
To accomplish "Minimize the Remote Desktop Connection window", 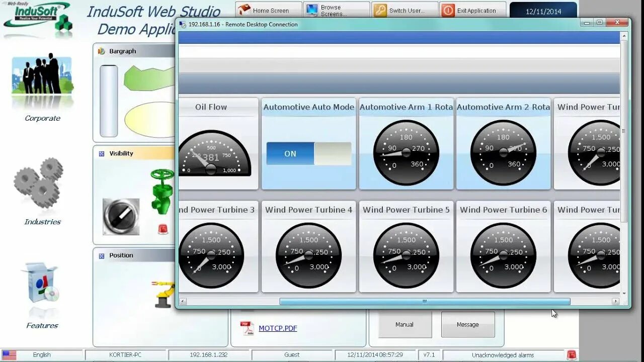I will pos(587,22).
